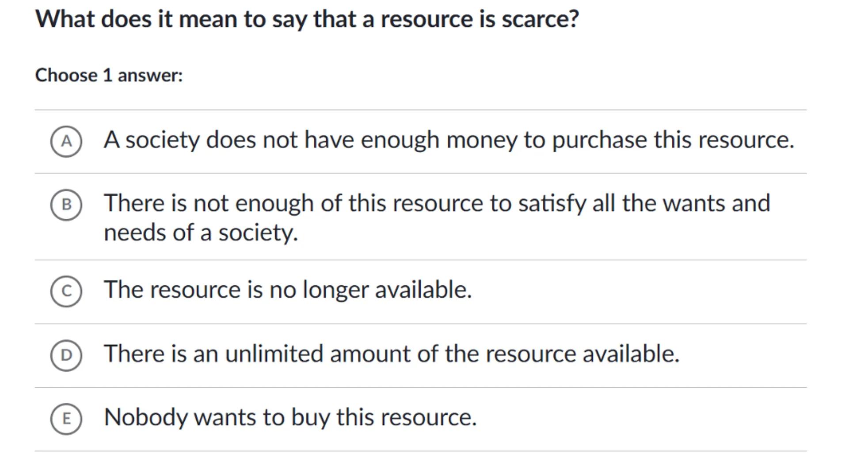This screenshot has height=469, width=868.
Task: Click answer text about not enough money
Action: 449,140
